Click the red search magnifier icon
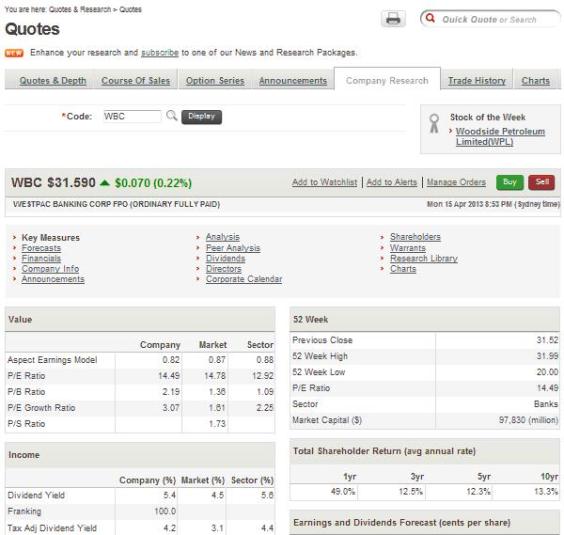This screenshot has width=564, height=535. click(430, 18)
